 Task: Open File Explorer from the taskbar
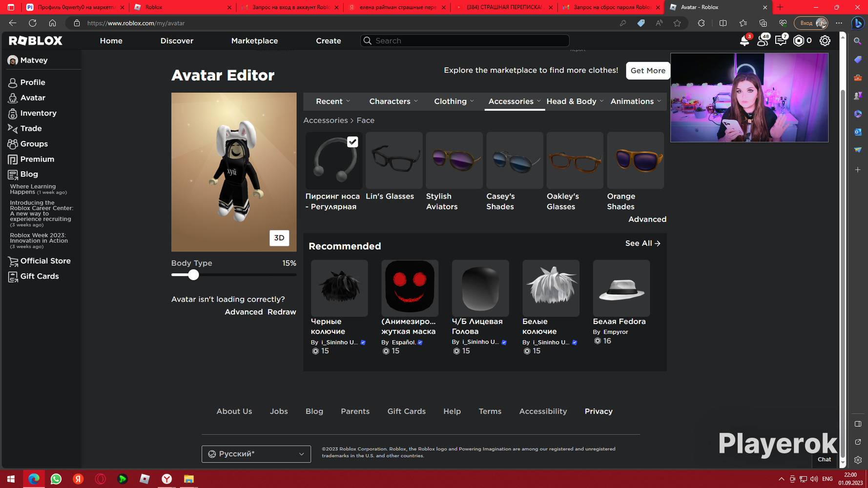[189, 479]
